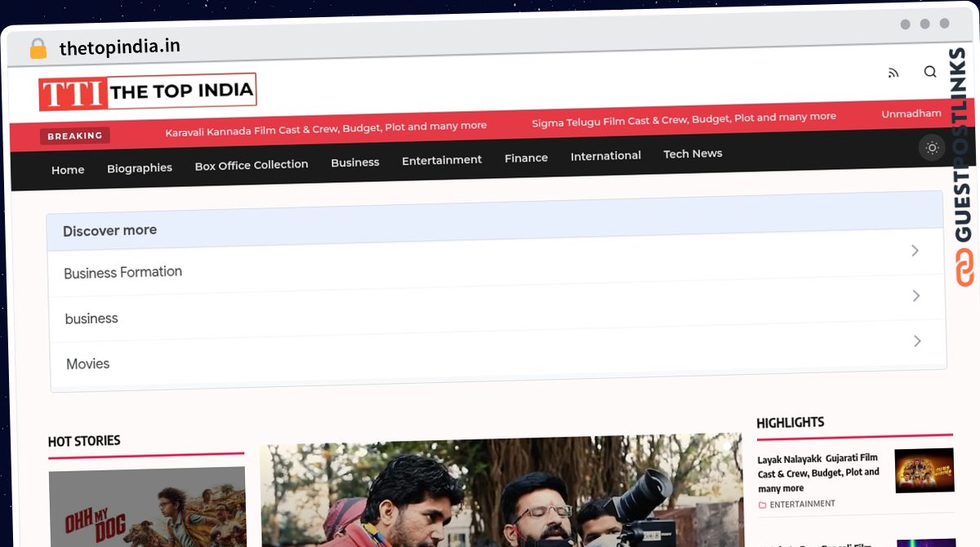Go to the Home menu item
The image size is (980, 547).
tap(68, 170)
